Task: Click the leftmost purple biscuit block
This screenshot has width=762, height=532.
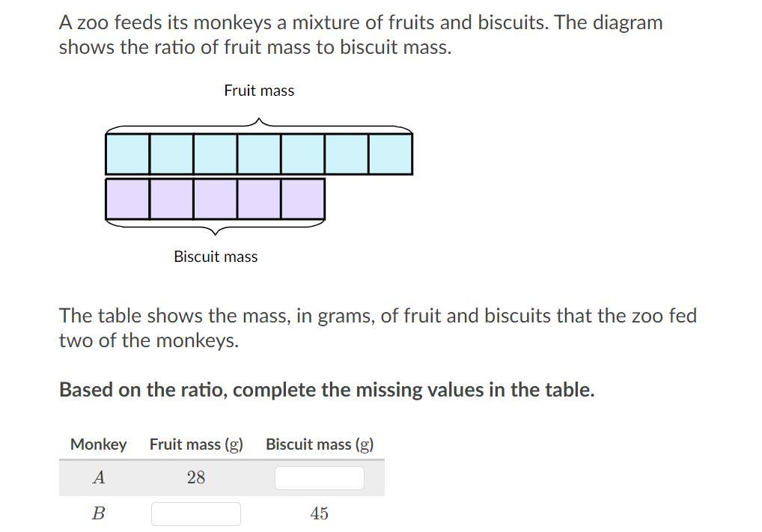Action: click(127, 198)
